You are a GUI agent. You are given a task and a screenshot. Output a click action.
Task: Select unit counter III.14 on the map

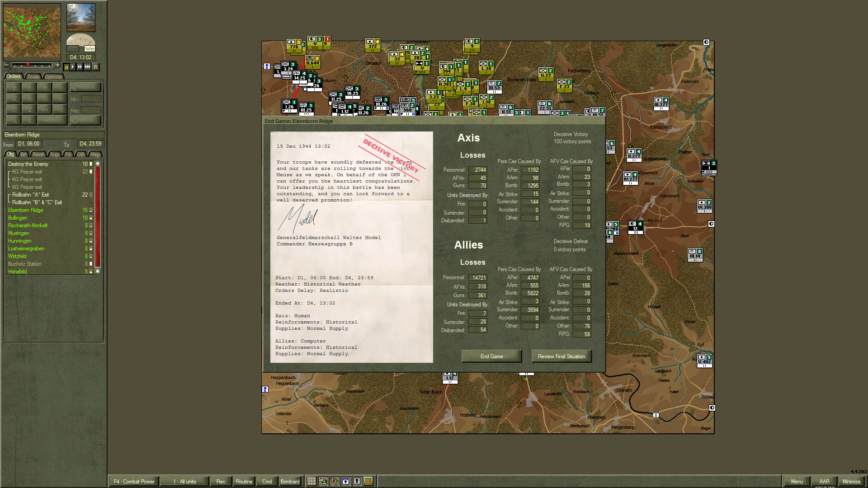point(695,255)
